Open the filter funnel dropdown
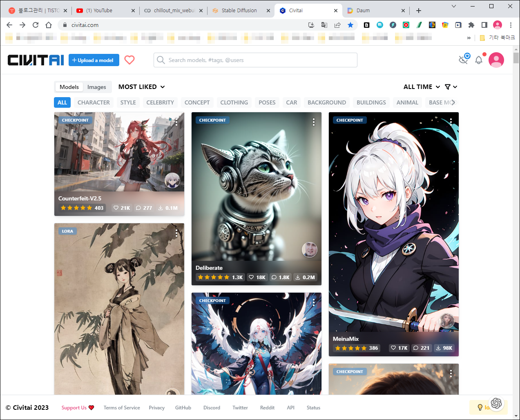This screenshot has width=520, height=420. 451,87
